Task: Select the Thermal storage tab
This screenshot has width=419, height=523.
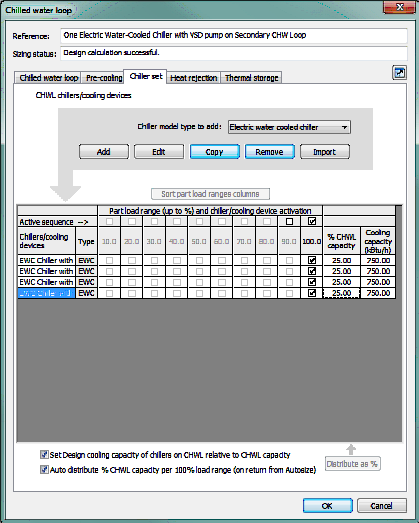Action: pos(252,78)
